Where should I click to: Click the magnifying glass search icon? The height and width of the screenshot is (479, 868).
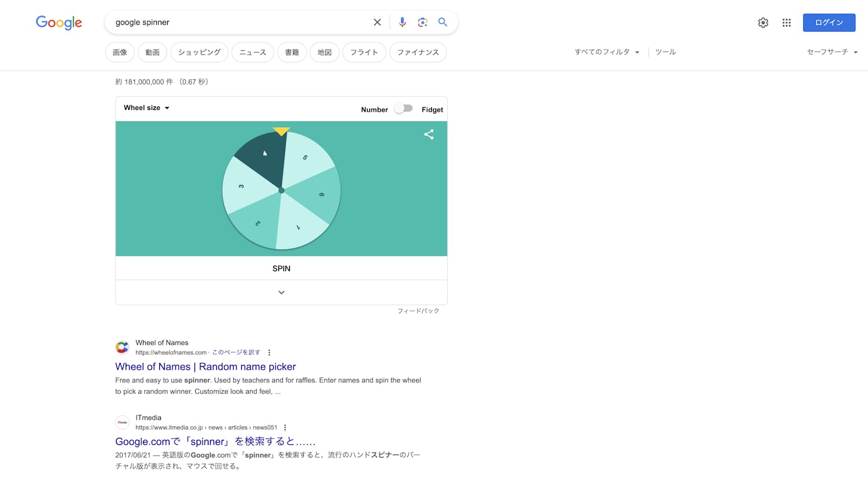pos(443,22)
